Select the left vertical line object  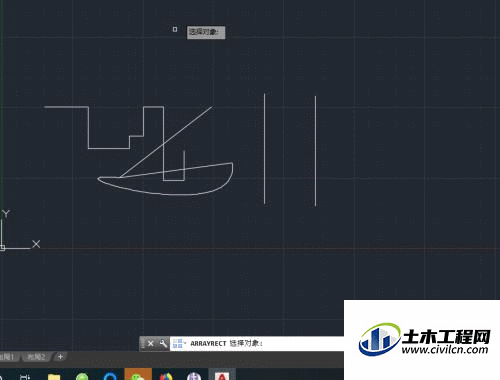(x=264, y=149)
